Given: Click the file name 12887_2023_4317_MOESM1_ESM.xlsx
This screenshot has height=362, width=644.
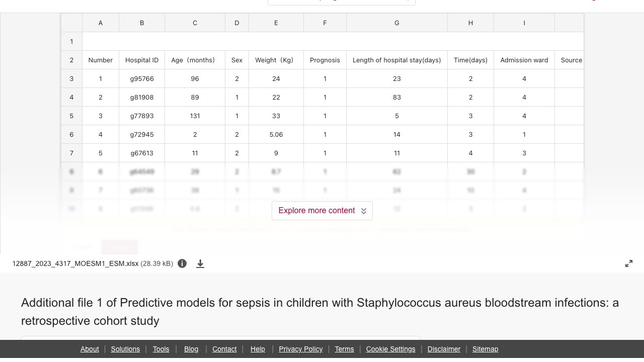Looking at the screenshot, I should click(x=75, y=263).
